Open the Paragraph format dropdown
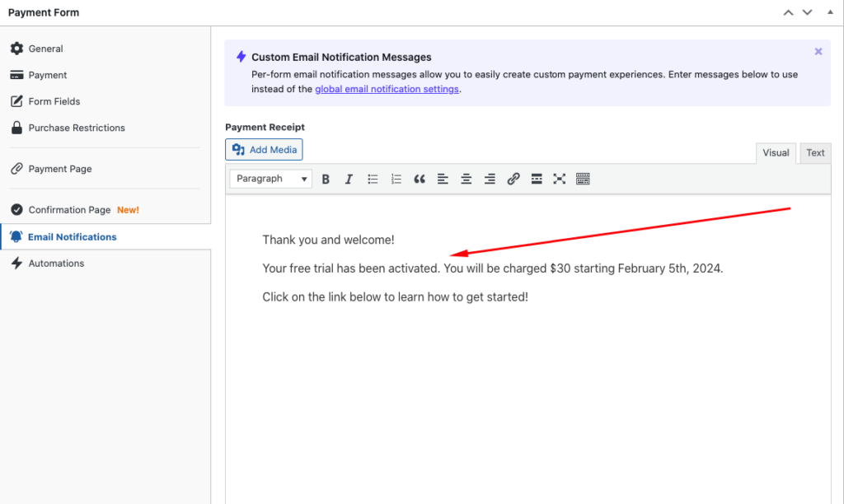 click(x=271, y=179)
